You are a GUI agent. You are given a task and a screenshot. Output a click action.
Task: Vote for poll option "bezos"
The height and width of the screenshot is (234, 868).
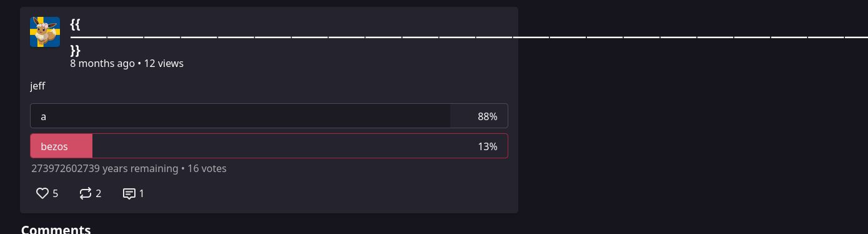tap(269, 146)
